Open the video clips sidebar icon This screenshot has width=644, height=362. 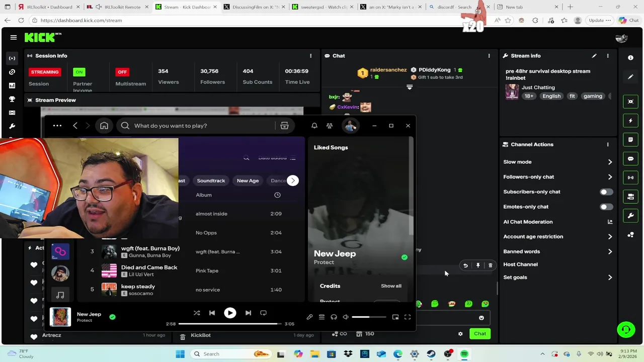[x=12, y=113]
